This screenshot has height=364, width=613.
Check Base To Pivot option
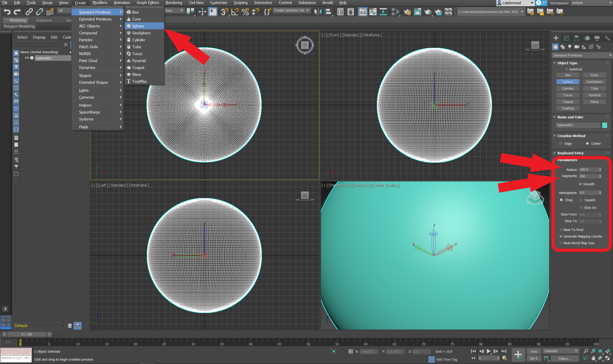click(561, 230)
